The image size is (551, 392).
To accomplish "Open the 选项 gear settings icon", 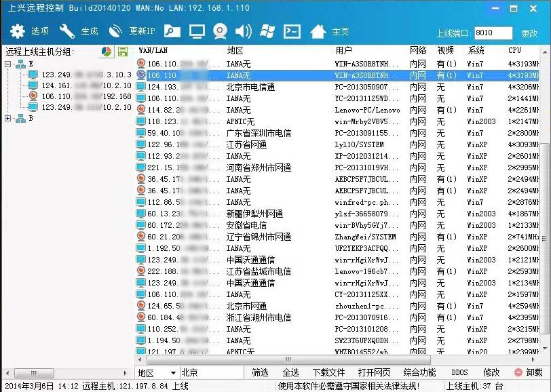I will 18,31.
